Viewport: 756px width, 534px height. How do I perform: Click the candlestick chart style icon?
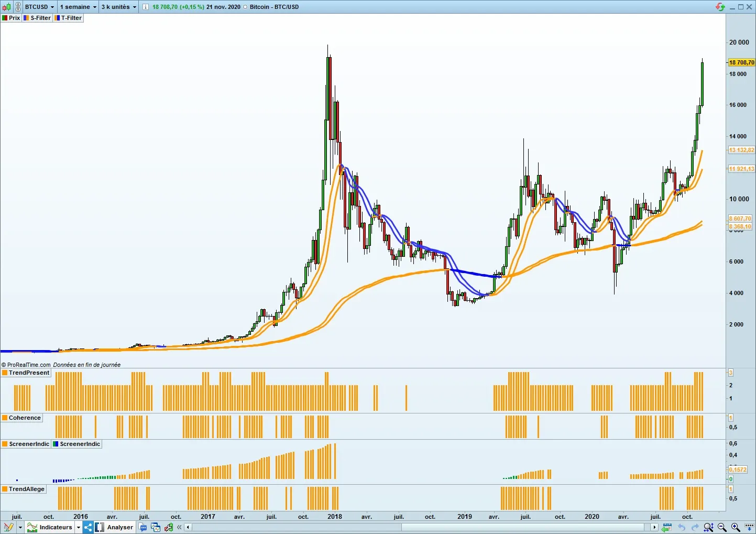(x=6, y=7)
